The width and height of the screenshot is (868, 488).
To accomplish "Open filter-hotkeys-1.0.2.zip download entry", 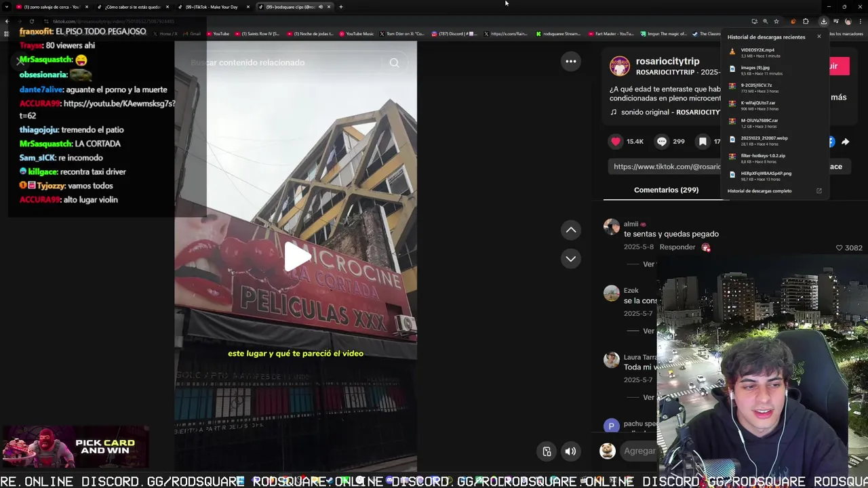I will coord(773,158).
